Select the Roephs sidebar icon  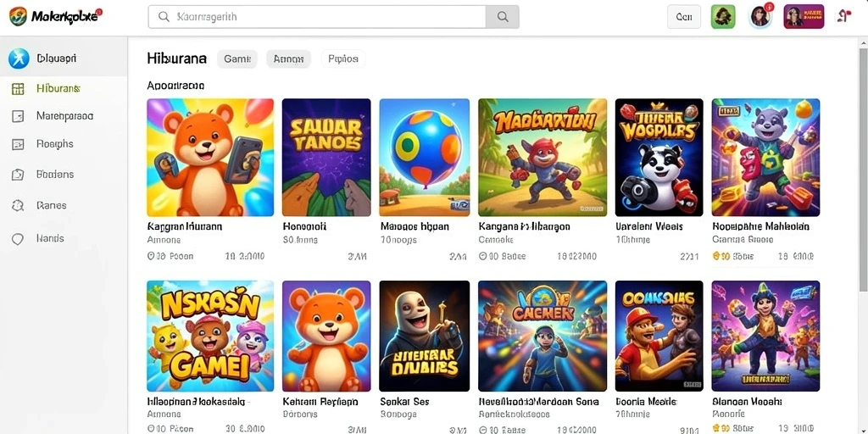pyautogui.click(x=18, y=144)
